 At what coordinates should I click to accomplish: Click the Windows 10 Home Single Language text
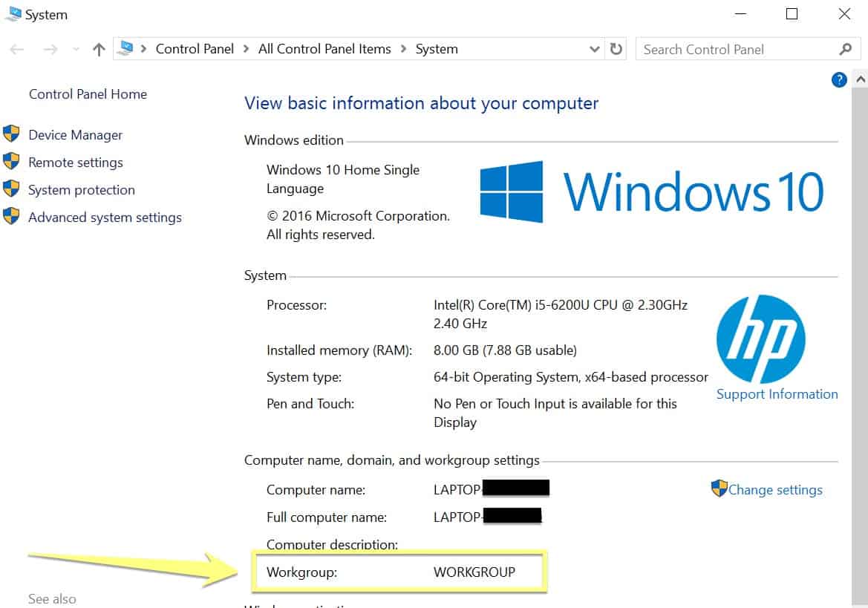tap(342, 179)
